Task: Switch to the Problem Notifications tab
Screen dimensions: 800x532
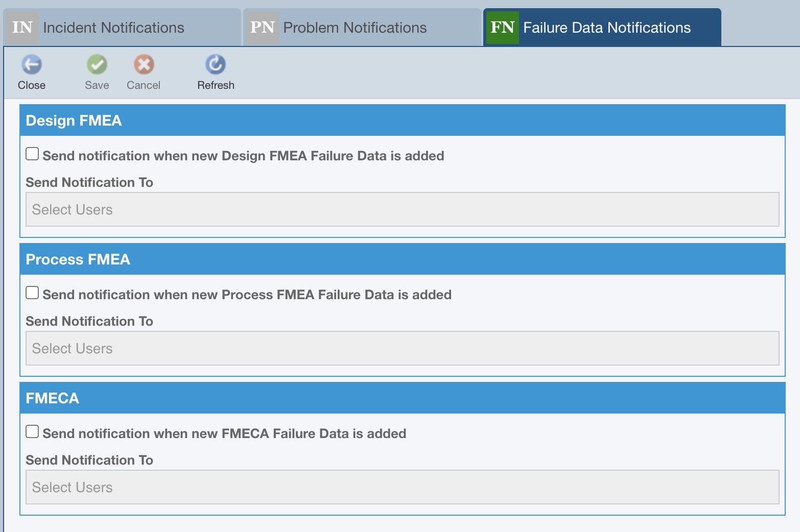Action: click(355, 27)
